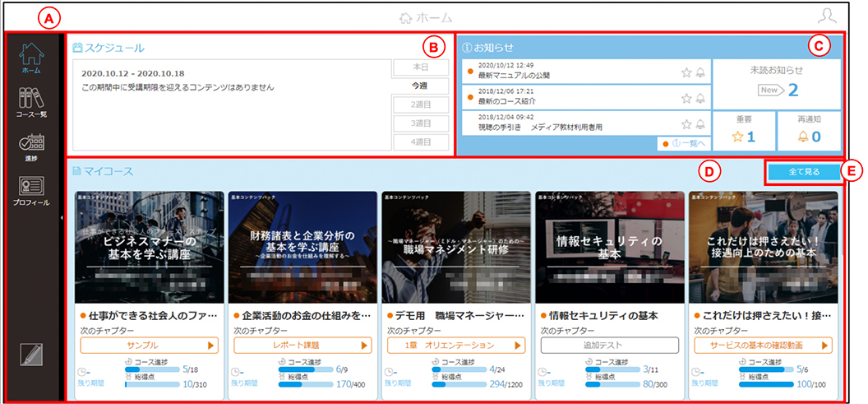The image size is (868, 404).
Task: Open コース一覧 books icon in sidebar
Action: tap(31, 101)
